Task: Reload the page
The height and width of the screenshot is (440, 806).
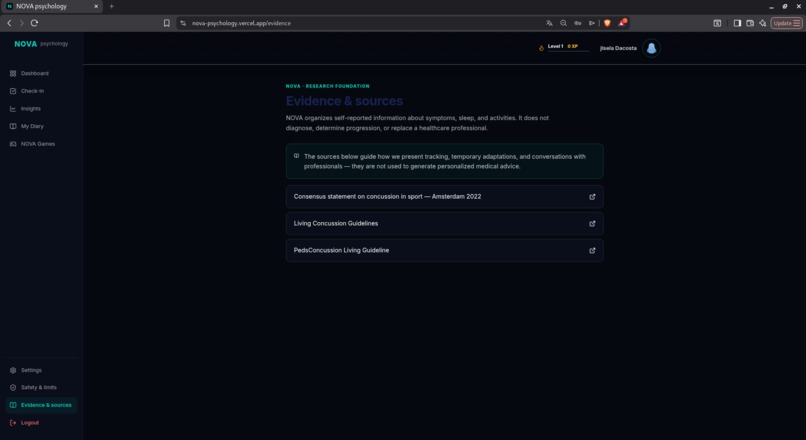Action: (34, 23)
